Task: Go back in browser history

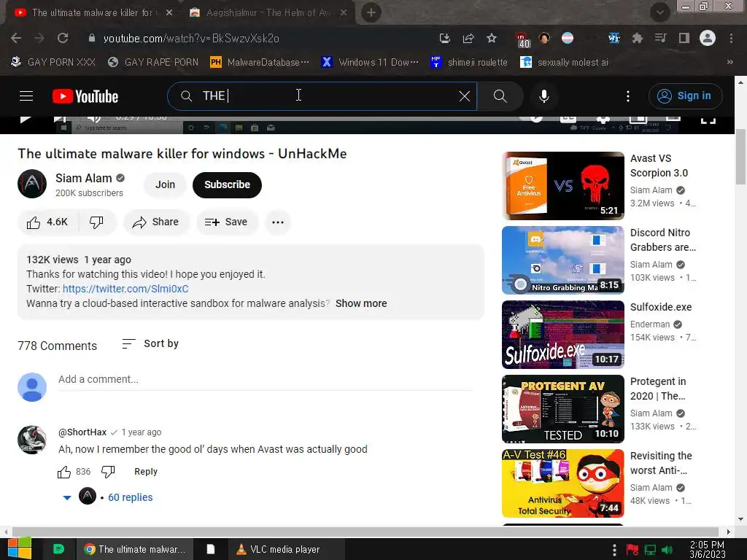Action: coord(16,38)
